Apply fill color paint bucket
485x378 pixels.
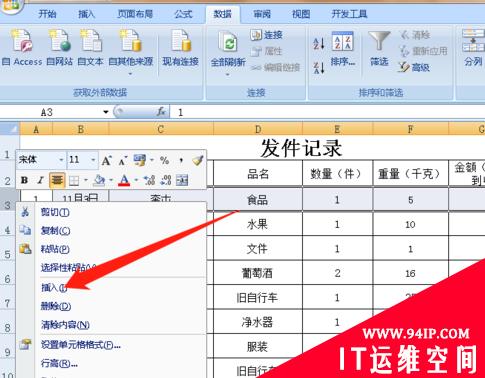100,180
